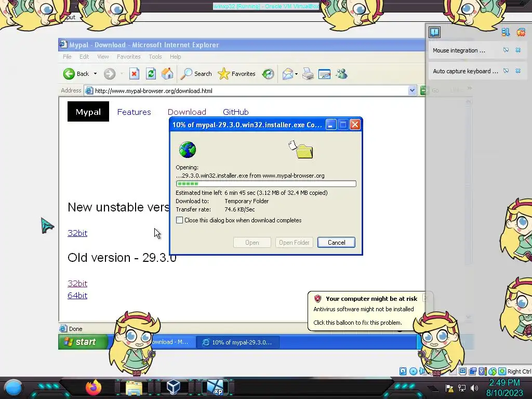The image size is (532, 399).
Task: Click the Messenger people icon
Action: click(x=342, y=74)
